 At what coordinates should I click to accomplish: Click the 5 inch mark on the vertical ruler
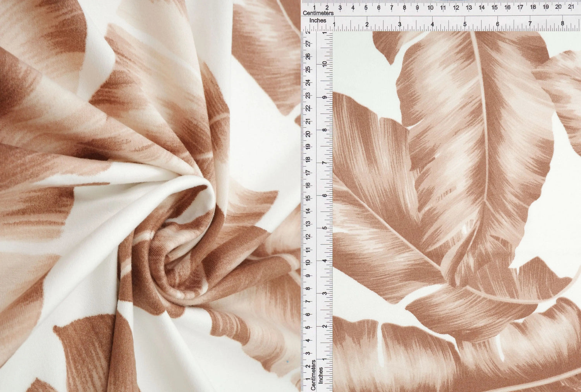[325, 228]
